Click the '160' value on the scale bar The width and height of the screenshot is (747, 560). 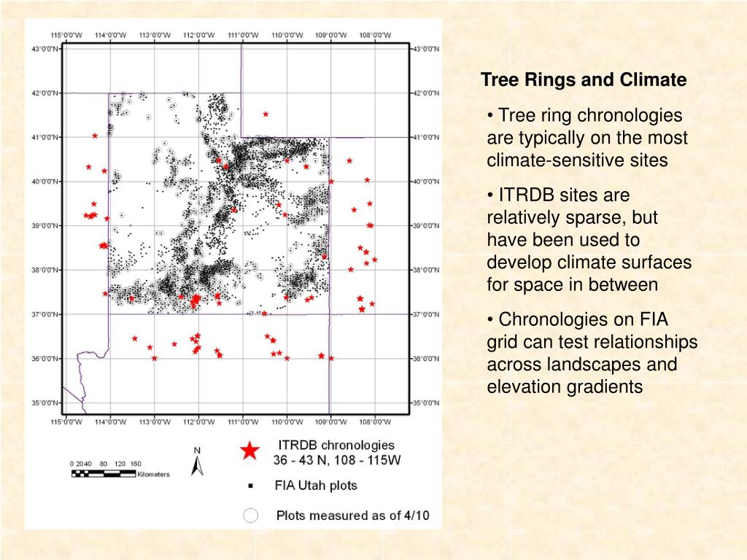[x=136, y=464]
